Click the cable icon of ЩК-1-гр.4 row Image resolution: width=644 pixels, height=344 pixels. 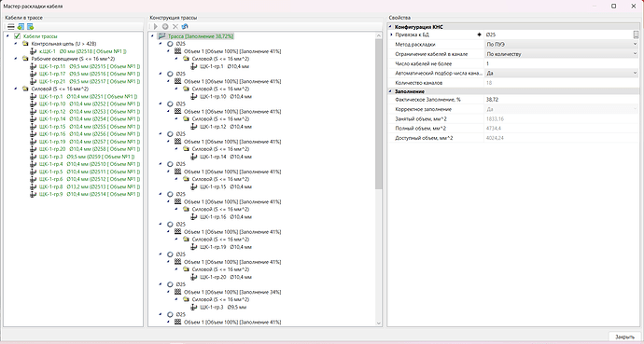point(34,164)
